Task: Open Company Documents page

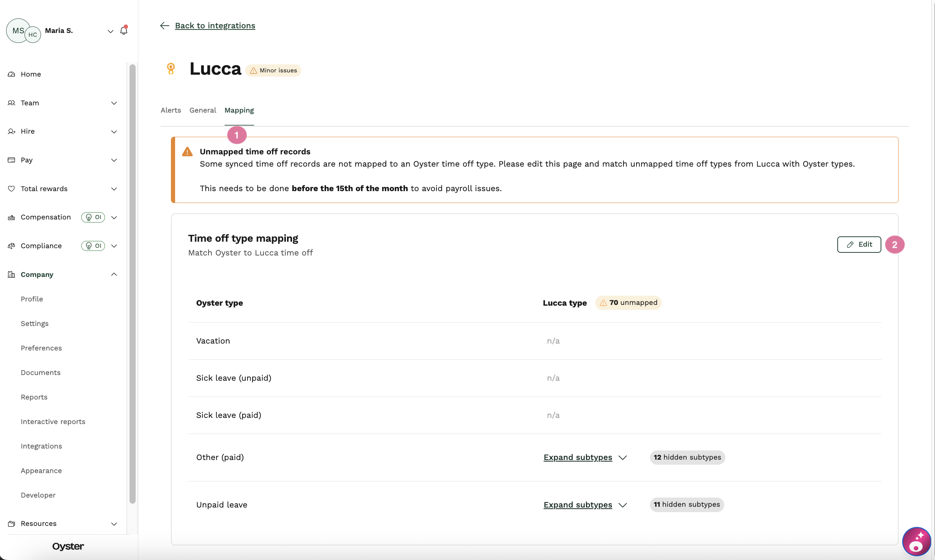Action: coord(41,373)
